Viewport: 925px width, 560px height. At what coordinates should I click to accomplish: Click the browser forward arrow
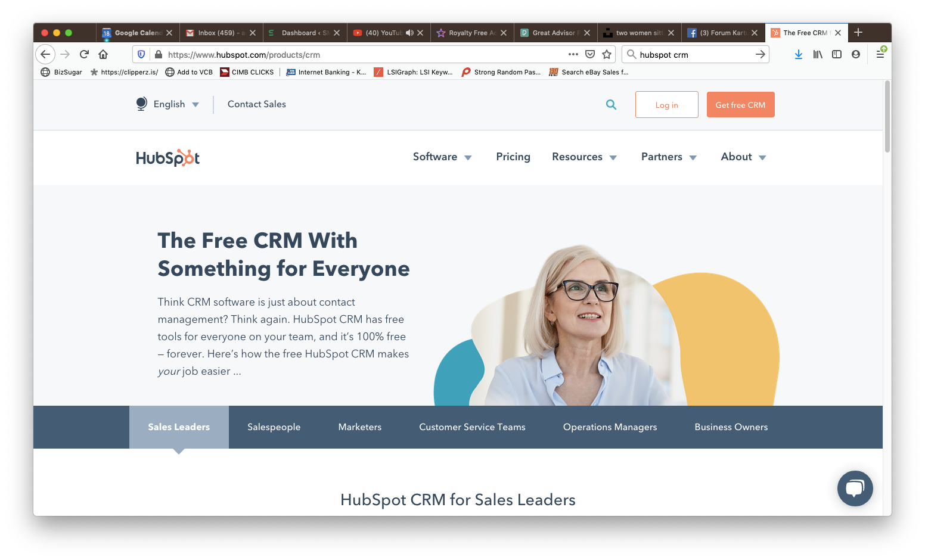coord(65,54)
